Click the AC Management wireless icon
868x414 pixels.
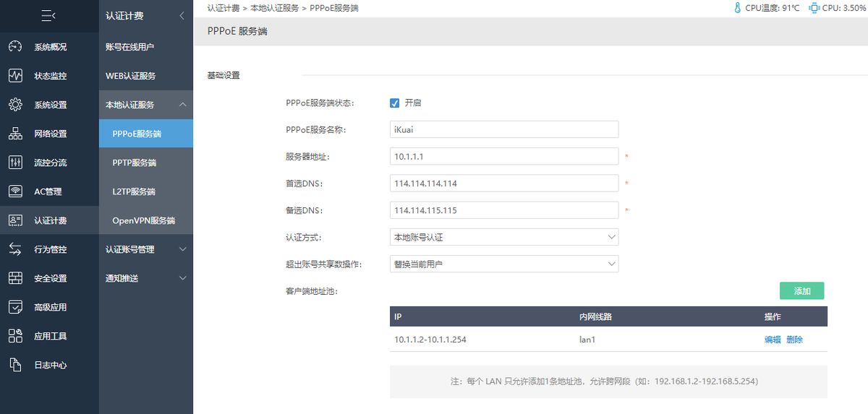15,191
